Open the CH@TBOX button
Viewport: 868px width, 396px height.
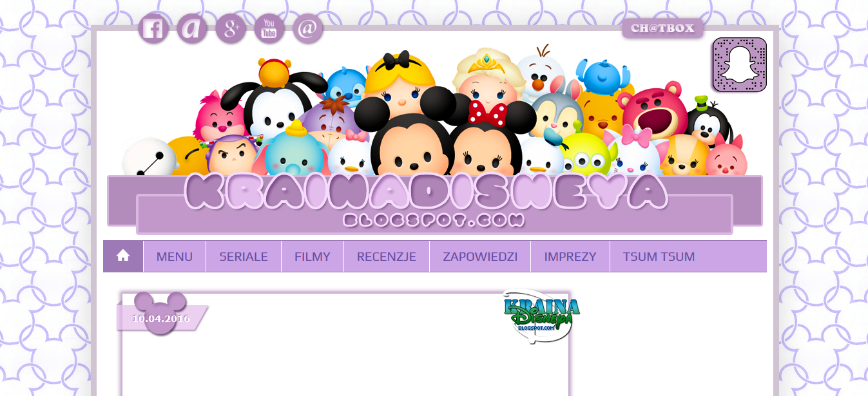662,28
